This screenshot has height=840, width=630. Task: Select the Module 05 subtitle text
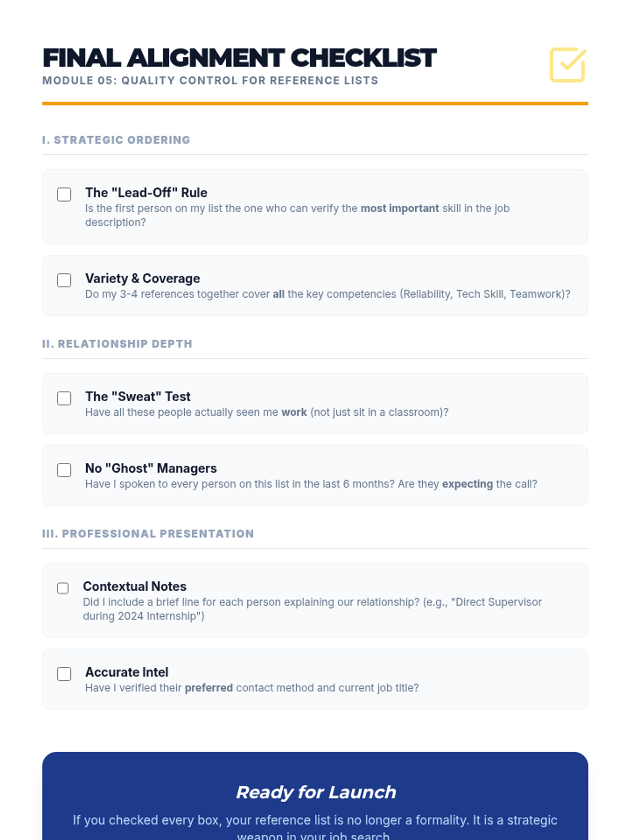210,81
